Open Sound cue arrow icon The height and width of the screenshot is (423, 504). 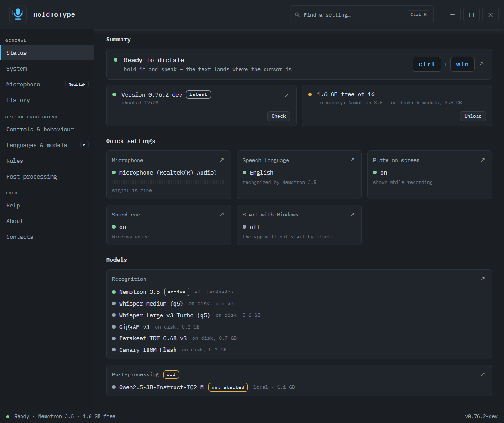(x=222, y=214)
